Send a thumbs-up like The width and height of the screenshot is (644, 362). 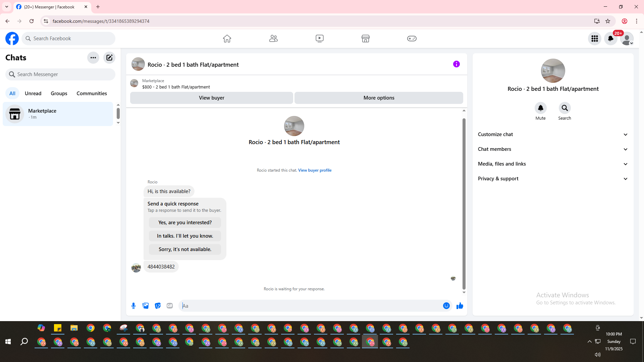(460, 306)
